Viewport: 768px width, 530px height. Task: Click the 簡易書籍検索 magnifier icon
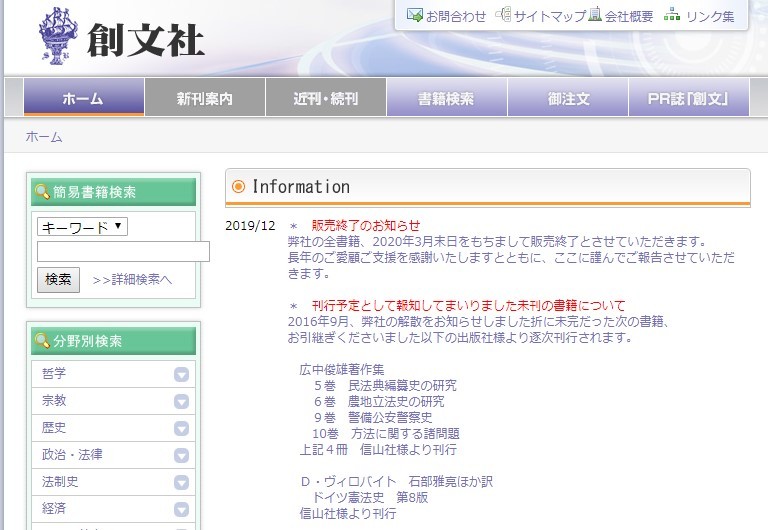point(42,192)
